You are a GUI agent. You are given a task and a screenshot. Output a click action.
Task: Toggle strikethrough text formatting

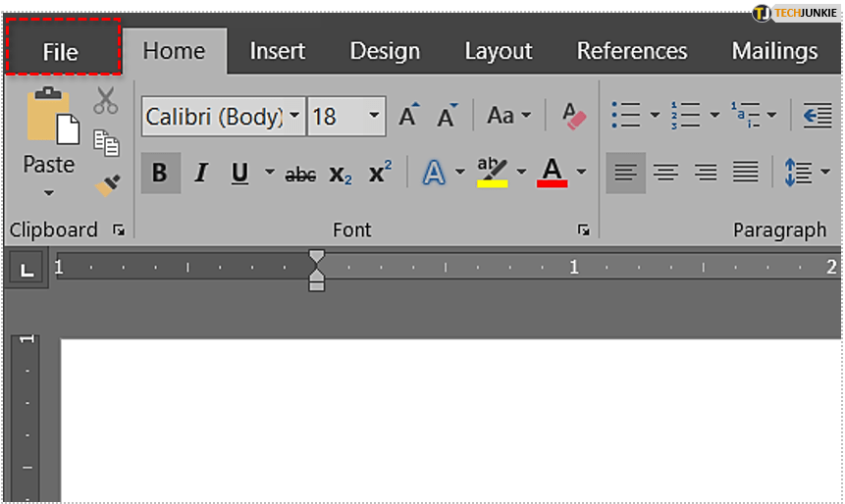300,175
